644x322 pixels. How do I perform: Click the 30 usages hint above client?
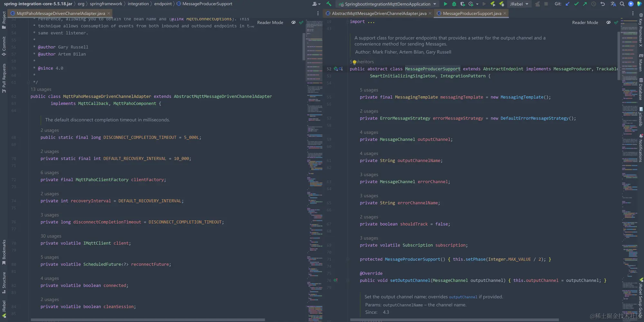point(51,236)
